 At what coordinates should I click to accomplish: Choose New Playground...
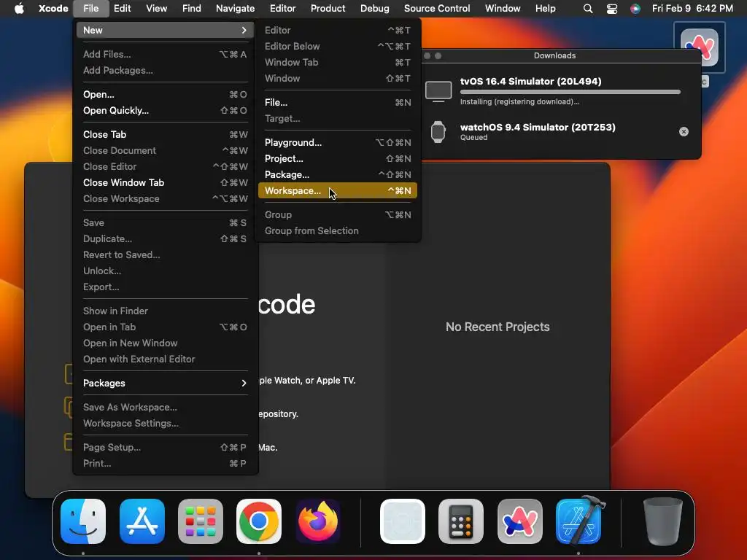click(337, 142)
